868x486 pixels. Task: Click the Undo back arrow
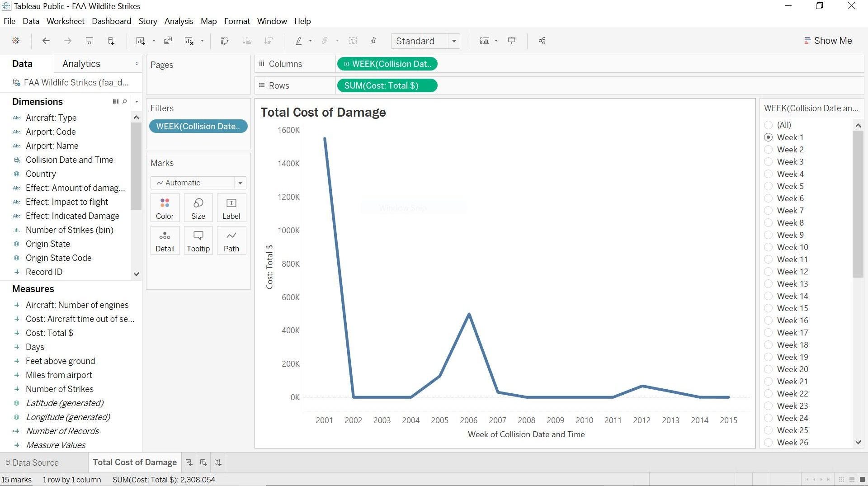click(46, 41)
